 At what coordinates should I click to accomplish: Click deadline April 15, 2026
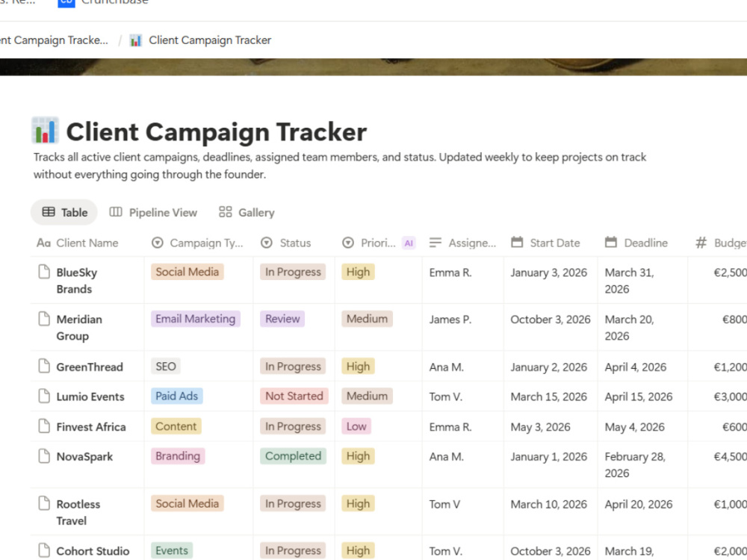click(639, 396)
